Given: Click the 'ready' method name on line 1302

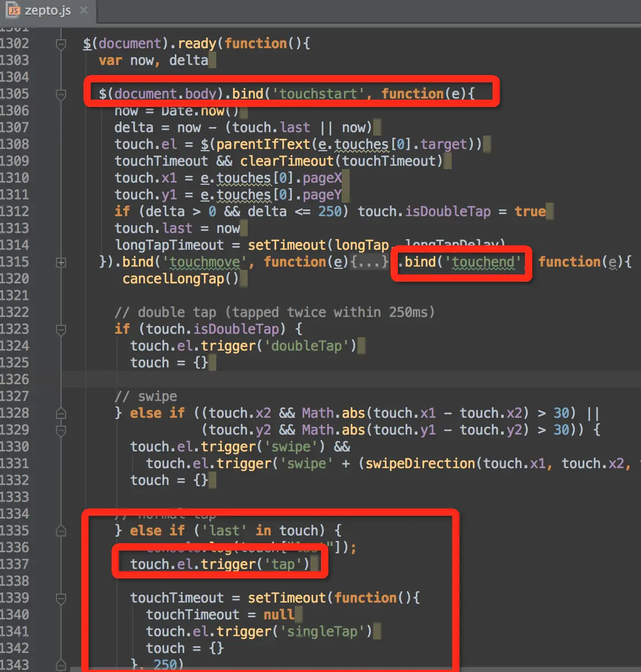Looking at the screenshot, I should point(197,44).
